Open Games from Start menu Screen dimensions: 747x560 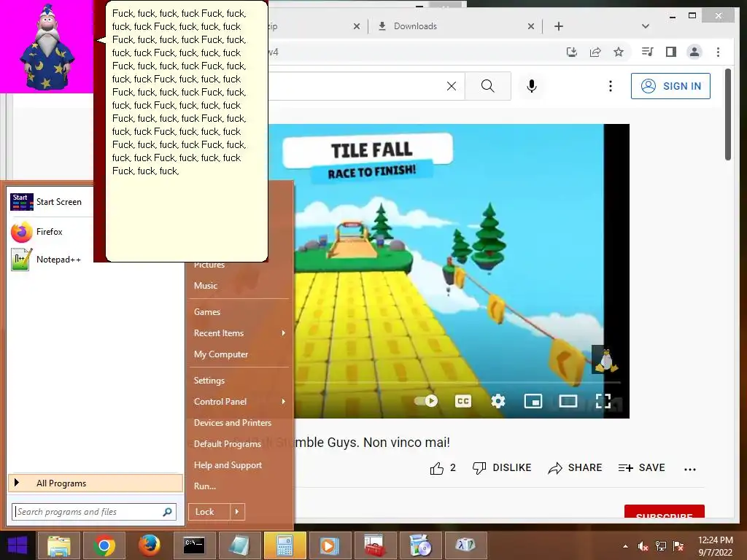click(206, 312)
